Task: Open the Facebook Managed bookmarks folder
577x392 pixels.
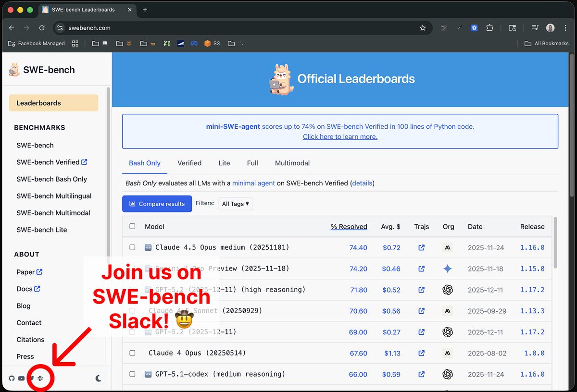Action: (x=37, y=43)
